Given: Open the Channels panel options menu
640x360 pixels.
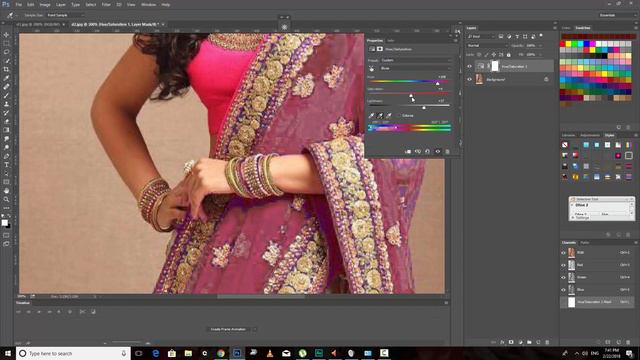Looking at the screenshot, I should click(636, 242).
